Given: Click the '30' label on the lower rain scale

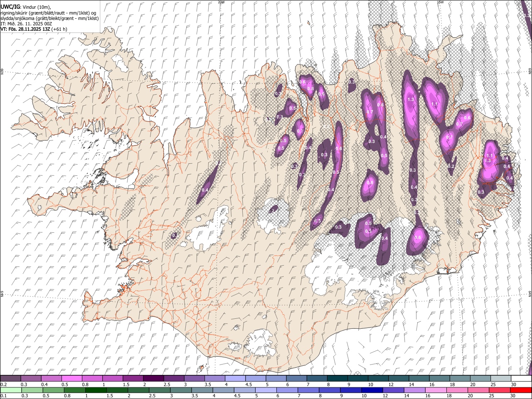Looking at the screenshot, I should pos(512,396).
